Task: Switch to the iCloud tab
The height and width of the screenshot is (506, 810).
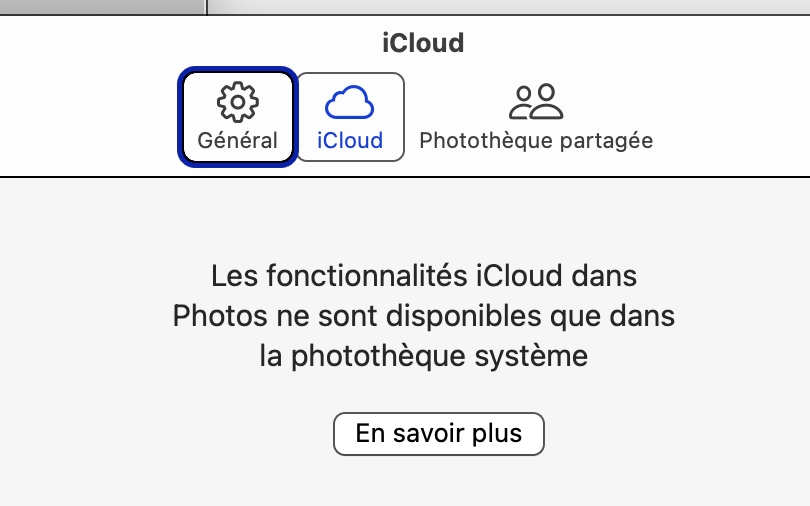Action: coord(350,117)
